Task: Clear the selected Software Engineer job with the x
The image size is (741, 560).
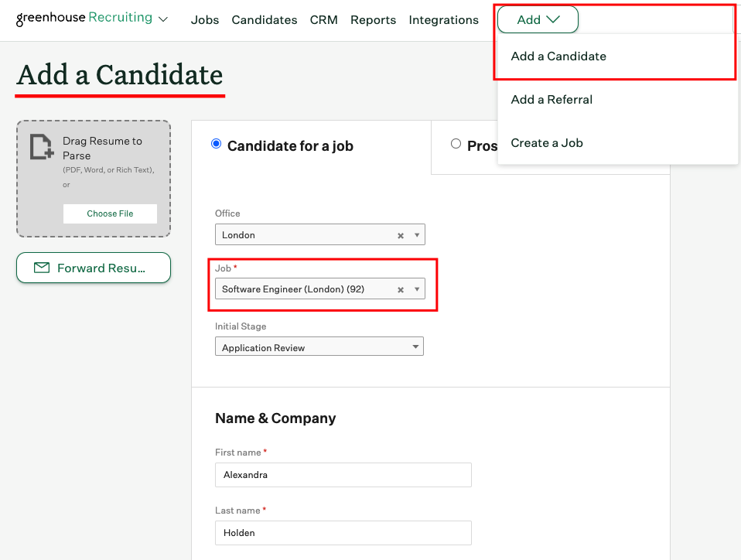Action: click(401, 288)
